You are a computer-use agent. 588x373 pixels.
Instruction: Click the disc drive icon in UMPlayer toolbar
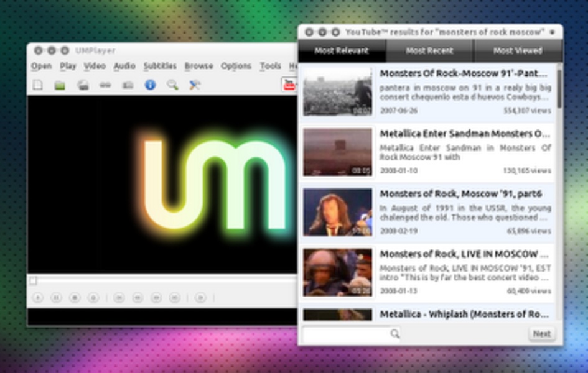click(83, 85)
